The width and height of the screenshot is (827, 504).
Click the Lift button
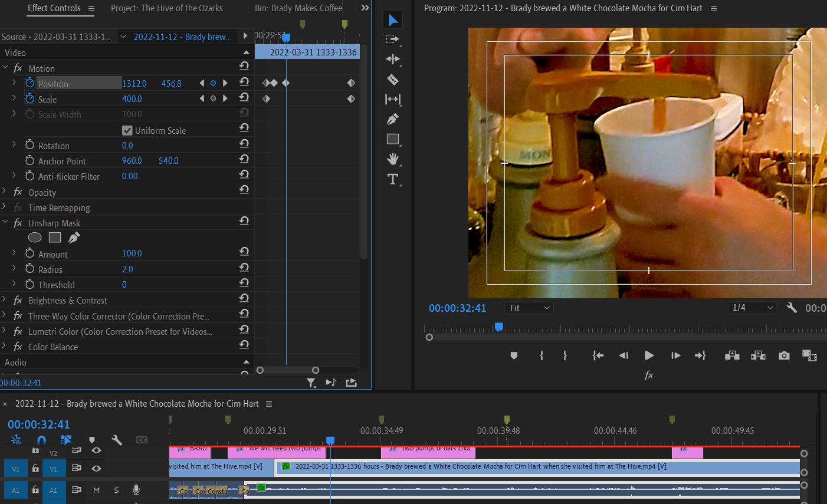click(732, 355)
